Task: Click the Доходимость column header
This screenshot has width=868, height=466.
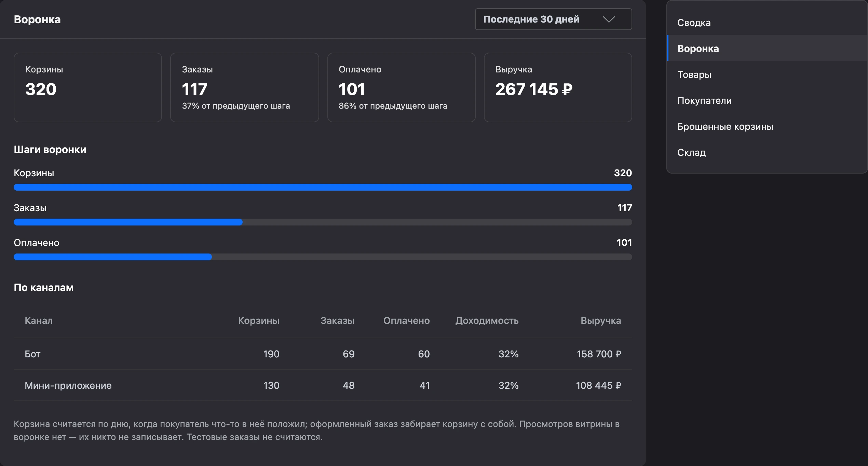Action: (x=487, y=320)
